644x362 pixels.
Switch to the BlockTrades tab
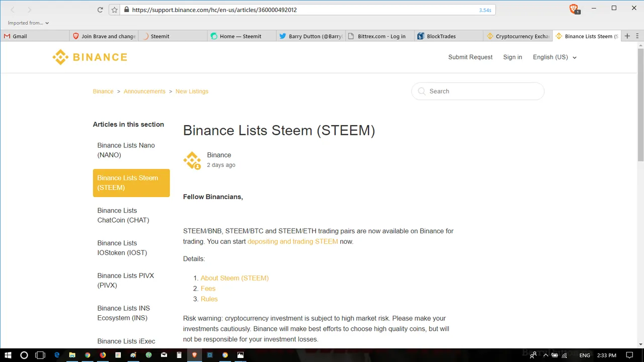tap(449, 36)
